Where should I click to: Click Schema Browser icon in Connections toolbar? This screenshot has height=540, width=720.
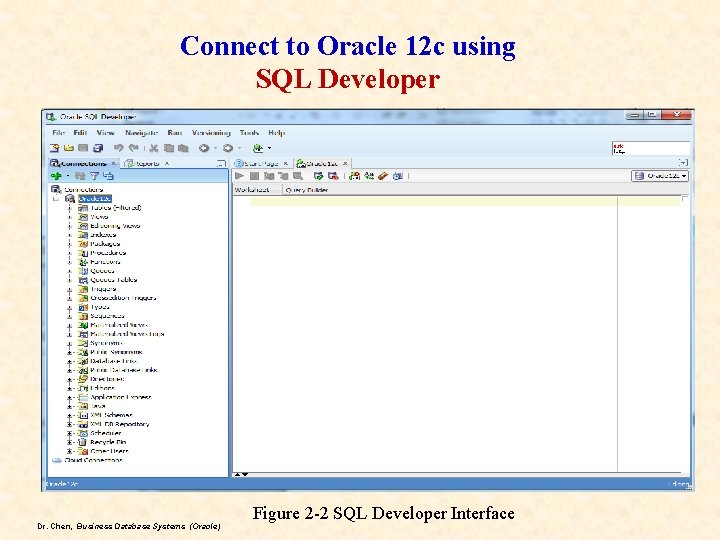point(108,176)
